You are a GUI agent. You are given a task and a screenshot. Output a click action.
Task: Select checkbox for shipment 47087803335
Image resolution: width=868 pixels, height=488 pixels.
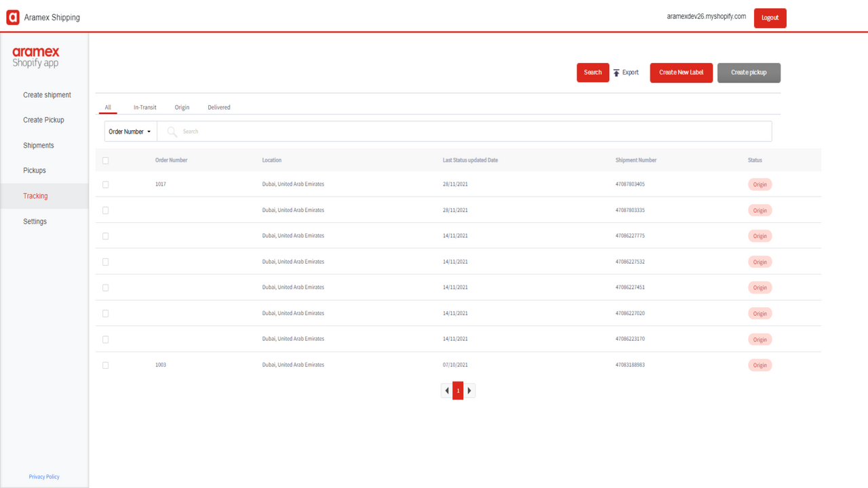105,210
